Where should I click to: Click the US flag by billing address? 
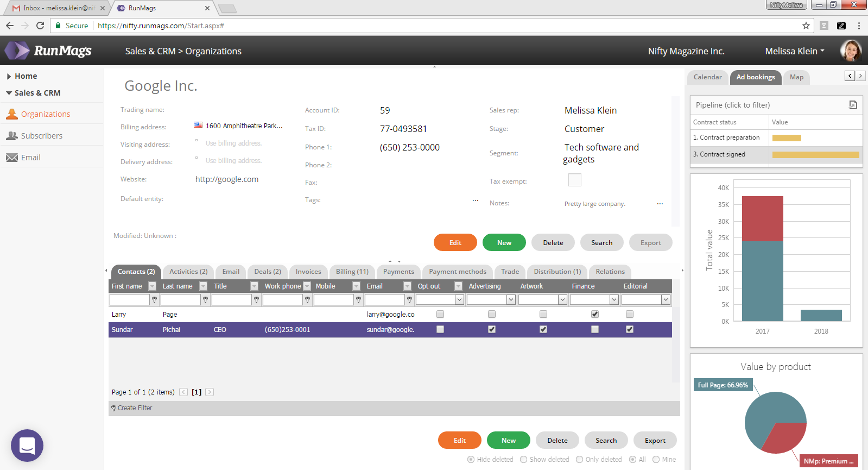(198, 125)
